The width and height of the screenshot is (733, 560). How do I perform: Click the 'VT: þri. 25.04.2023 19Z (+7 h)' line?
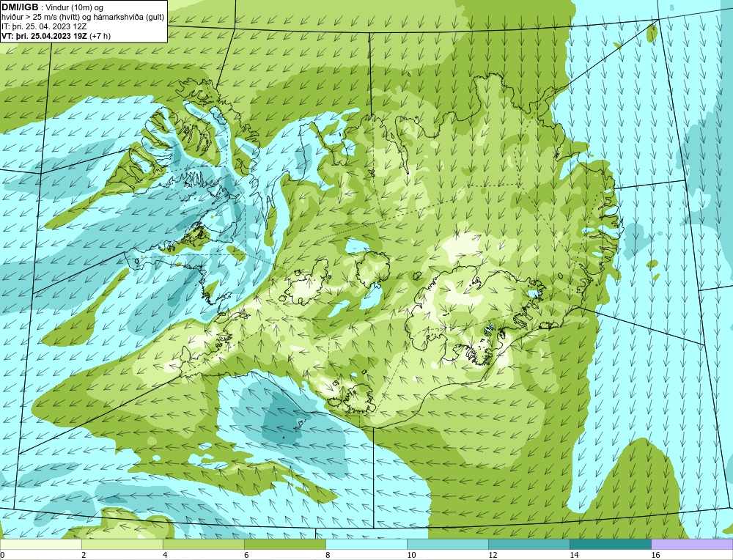coord(56,35)
